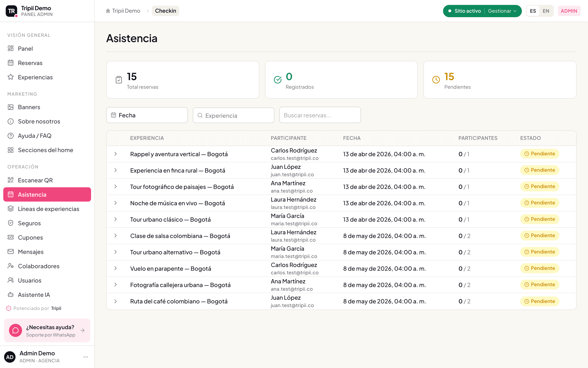This screenshot has height=368, width=588.
Task: Click the Cupones ticket icon
Action: click(x=11, y=237)
